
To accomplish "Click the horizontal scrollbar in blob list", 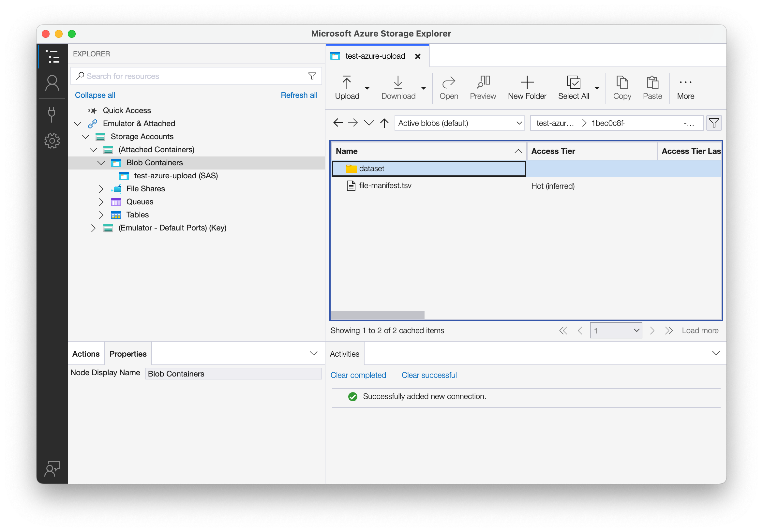I will (x=378, y=315).
